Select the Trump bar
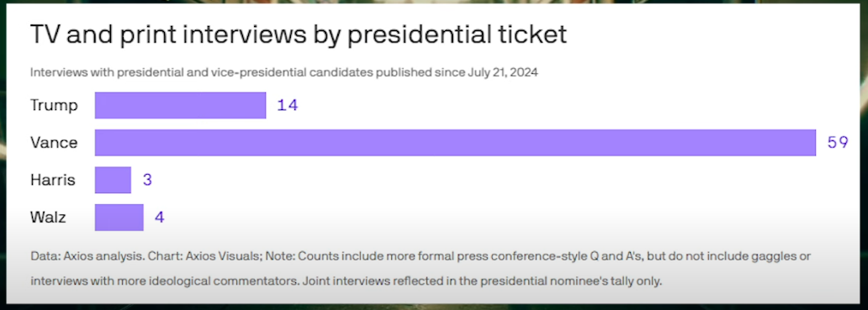This screenshot has width=868, height=310. pos(181,106)
